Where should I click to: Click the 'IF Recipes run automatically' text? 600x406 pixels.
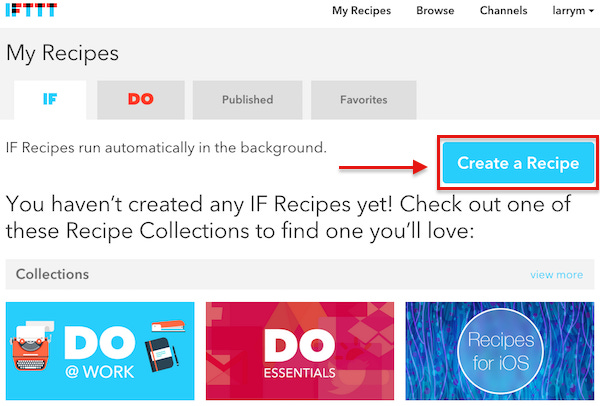pos(166,148)
